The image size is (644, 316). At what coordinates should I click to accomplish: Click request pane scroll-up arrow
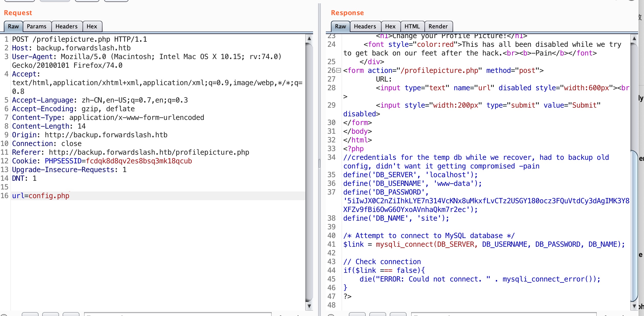coord(309,39)
